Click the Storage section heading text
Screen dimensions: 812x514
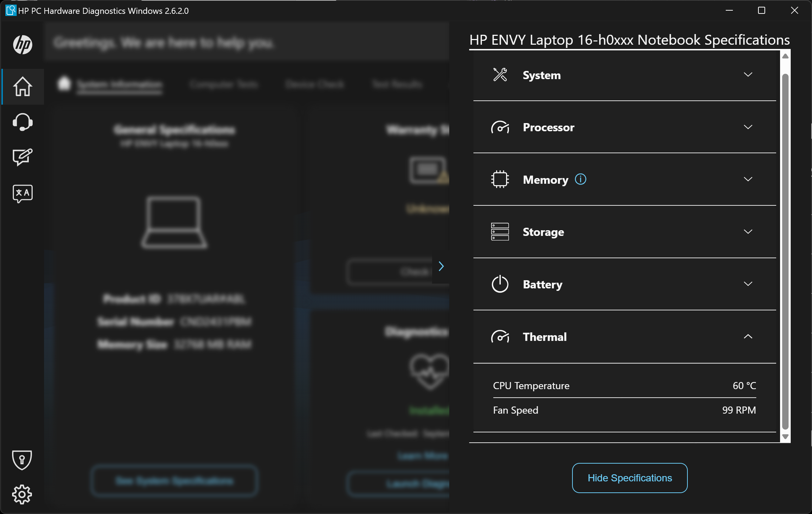543,232
